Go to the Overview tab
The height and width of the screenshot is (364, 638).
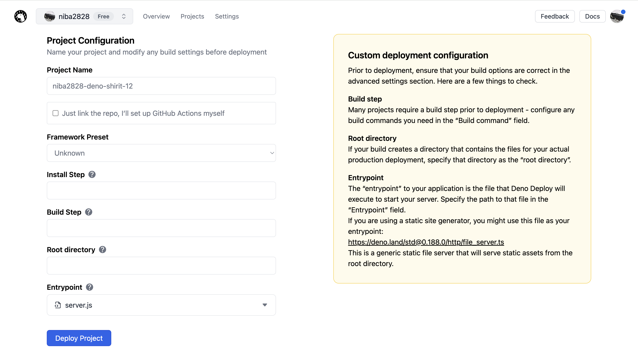156,17
